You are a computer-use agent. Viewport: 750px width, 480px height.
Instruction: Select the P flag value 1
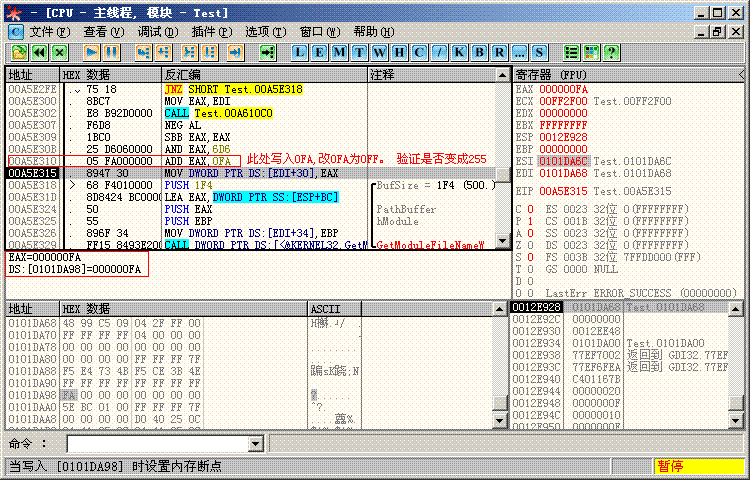530,221
